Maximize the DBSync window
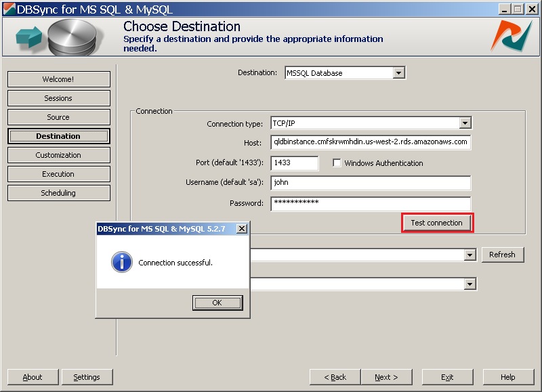This screenshot has height=392, width=542. pyautogui.click(x=518, y=9)
